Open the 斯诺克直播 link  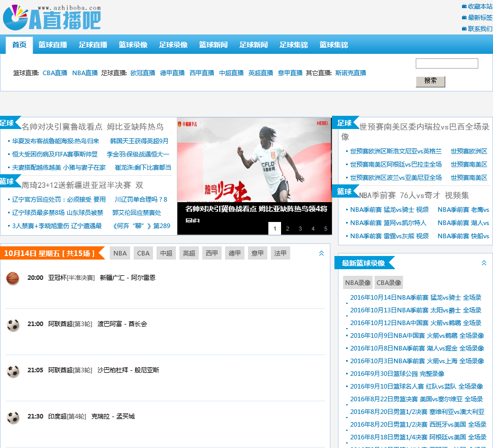(x=351, y=73)
